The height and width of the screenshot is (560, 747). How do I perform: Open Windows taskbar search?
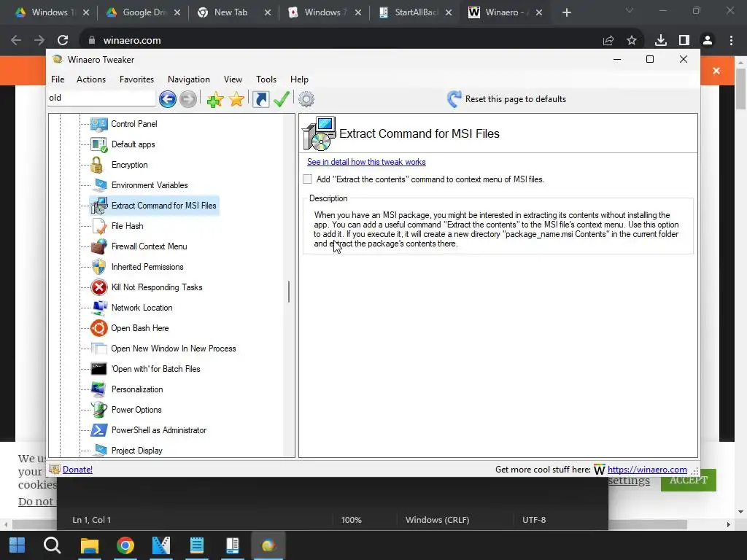tap(52, 545)
